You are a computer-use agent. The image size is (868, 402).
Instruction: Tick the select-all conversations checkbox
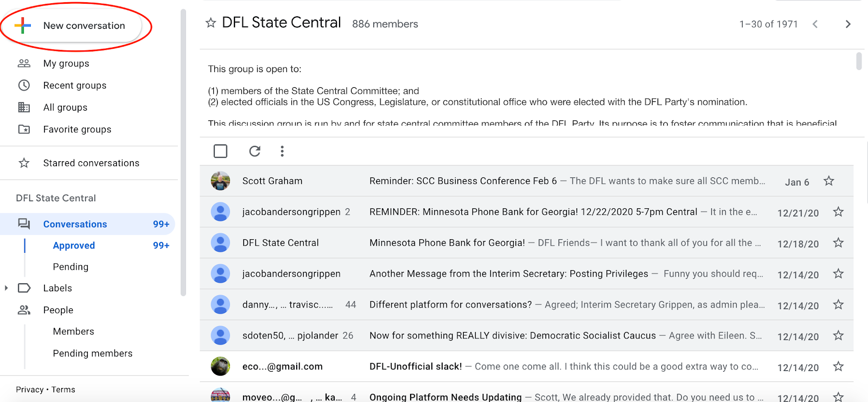pyautogui.click(x=220, y=151)
